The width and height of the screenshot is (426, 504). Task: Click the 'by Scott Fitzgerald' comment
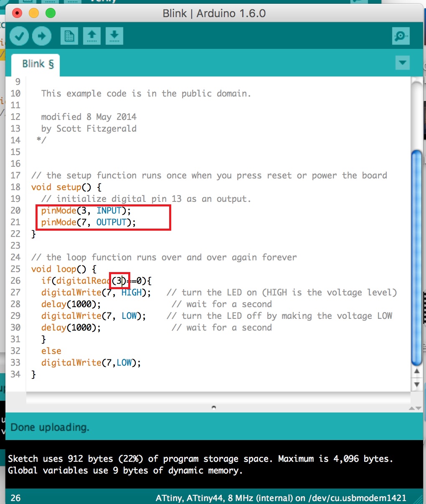coord(89,129)
